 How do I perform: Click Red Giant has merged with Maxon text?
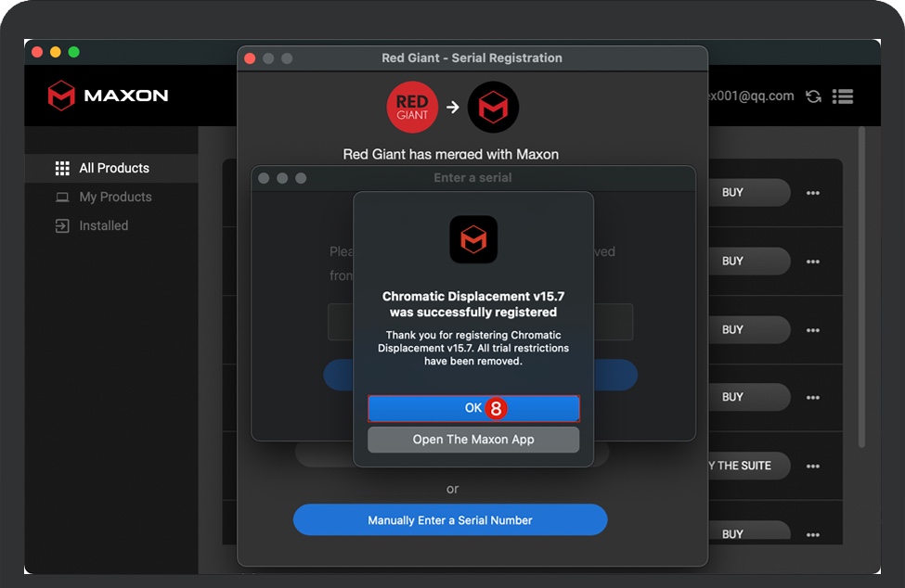coord(451,155)
